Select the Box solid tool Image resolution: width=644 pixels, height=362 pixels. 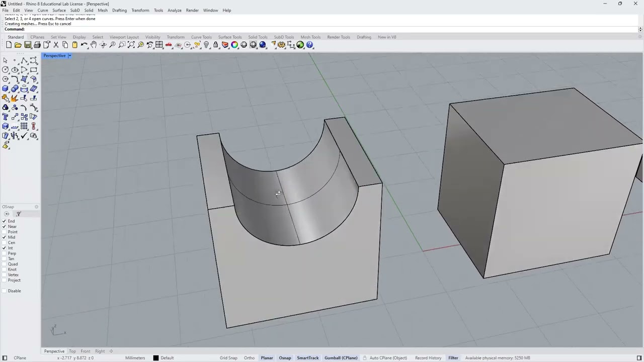(5, 88)
